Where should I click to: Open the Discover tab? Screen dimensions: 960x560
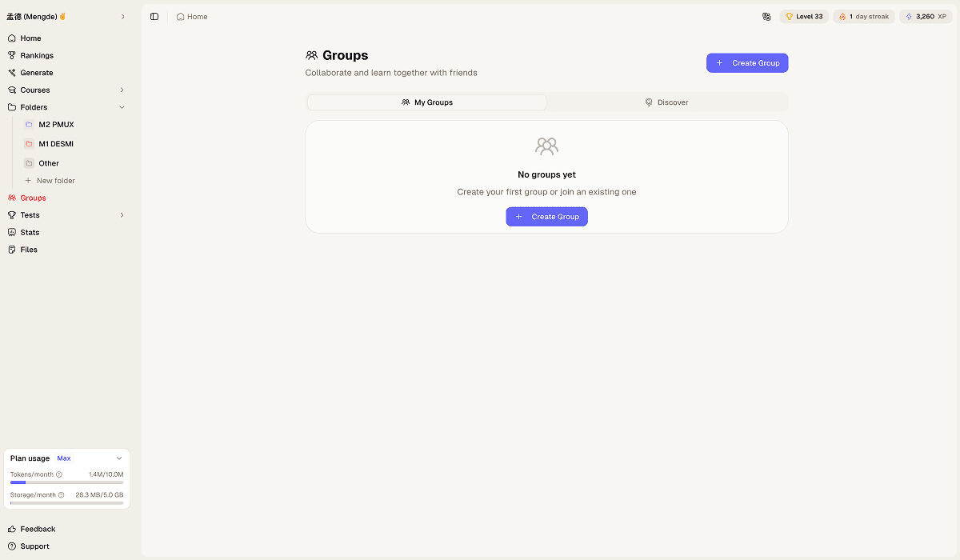[666, 102]
